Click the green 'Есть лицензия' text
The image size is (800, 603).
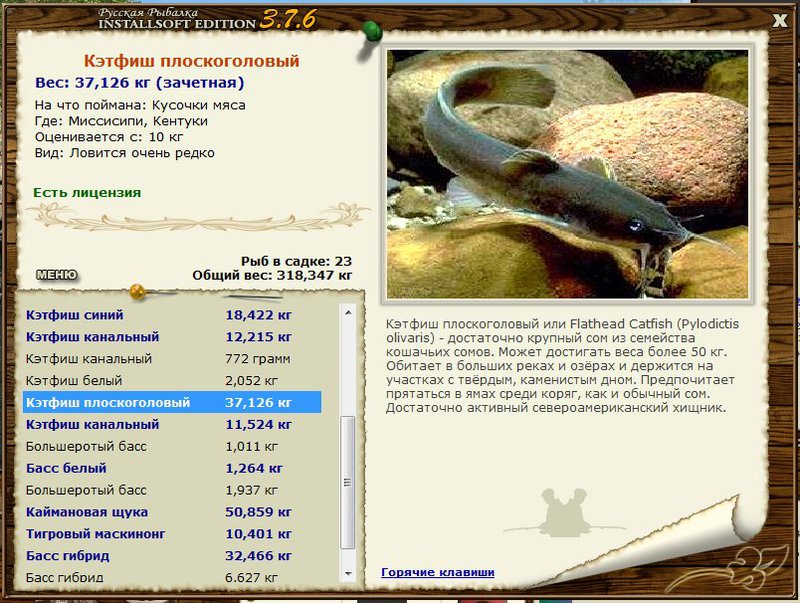tap(87, 193)
